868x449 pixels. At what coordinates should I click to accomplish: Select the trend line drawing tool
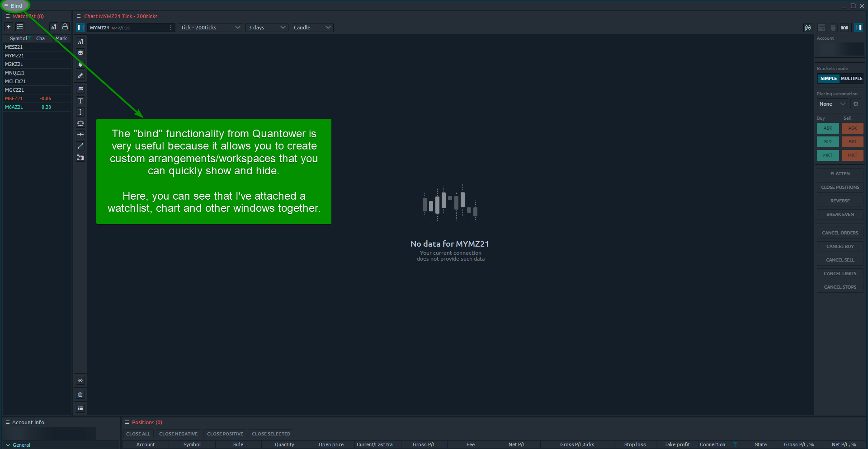point(80,146)
